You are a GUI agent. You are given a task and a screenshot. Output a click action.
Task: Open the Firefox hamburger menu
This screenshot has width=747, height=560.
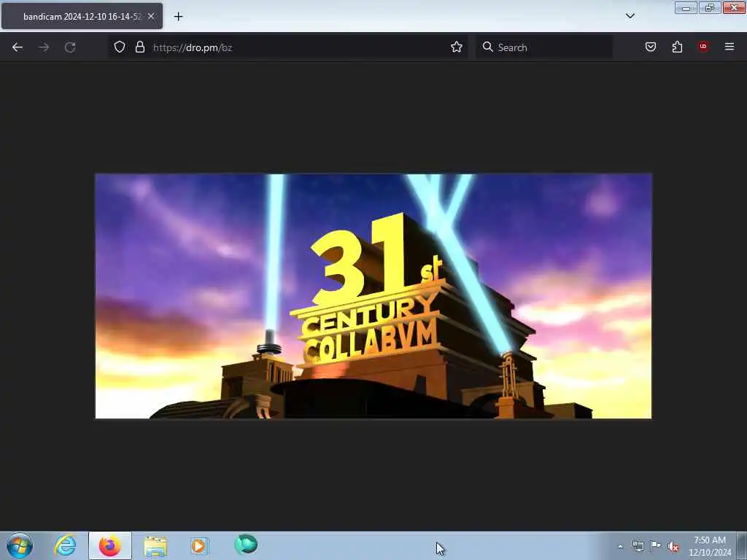(729, 47)
